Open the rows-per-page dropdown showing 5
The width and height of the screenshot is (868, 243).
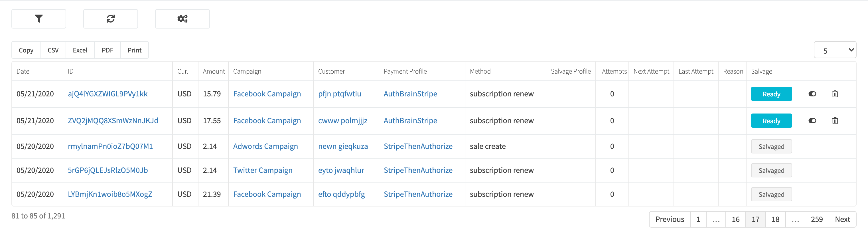point(835,50)
